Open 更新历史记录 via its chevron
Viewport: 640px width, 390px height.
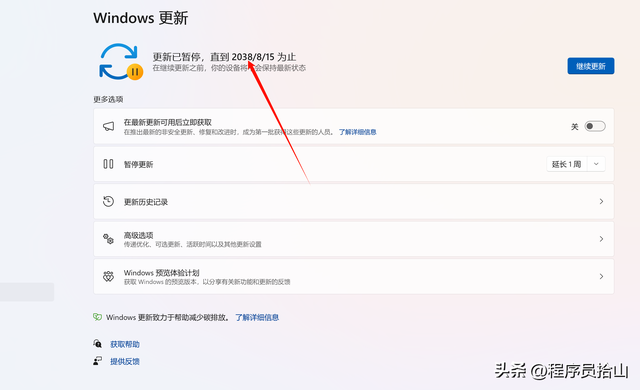point(601,202)
